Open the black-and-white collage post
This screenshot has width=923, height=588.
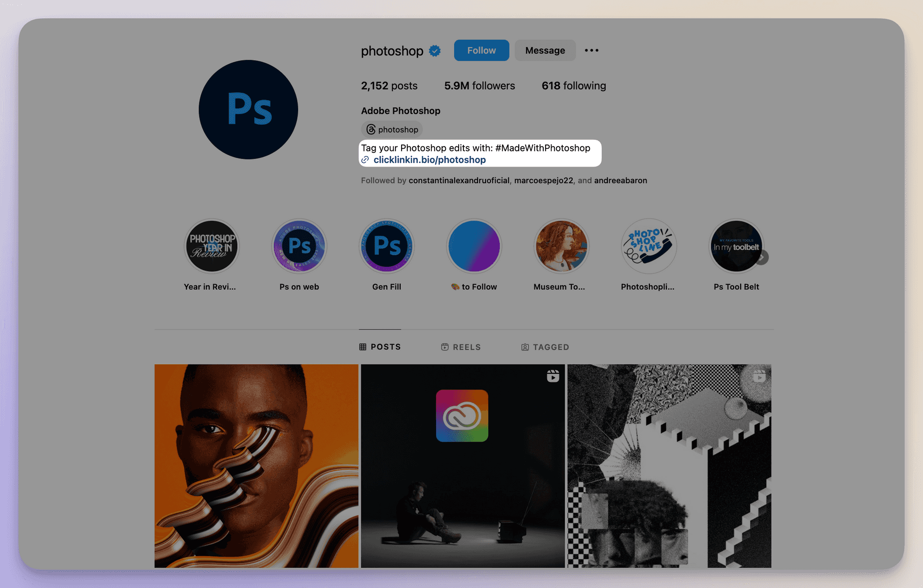(669, 466)
